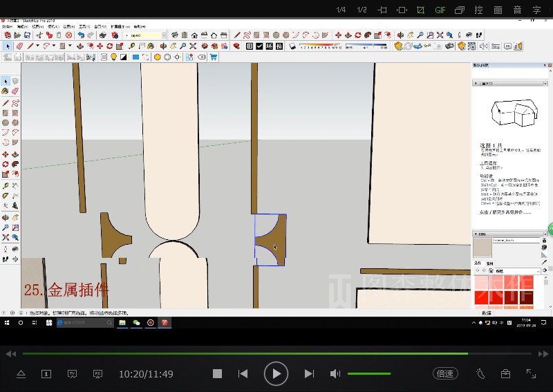Open the layer selection dropdown

[x=163, y=35]
